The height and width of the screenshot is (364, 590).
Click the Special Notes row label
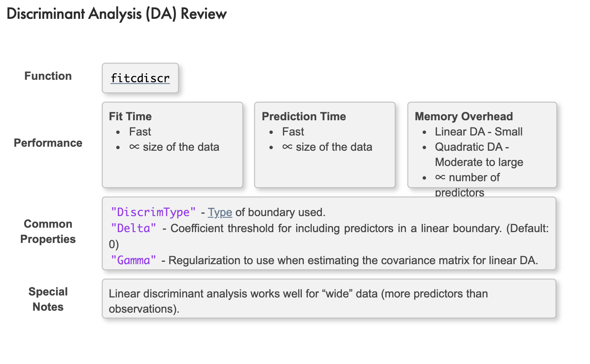pos(48,299)
